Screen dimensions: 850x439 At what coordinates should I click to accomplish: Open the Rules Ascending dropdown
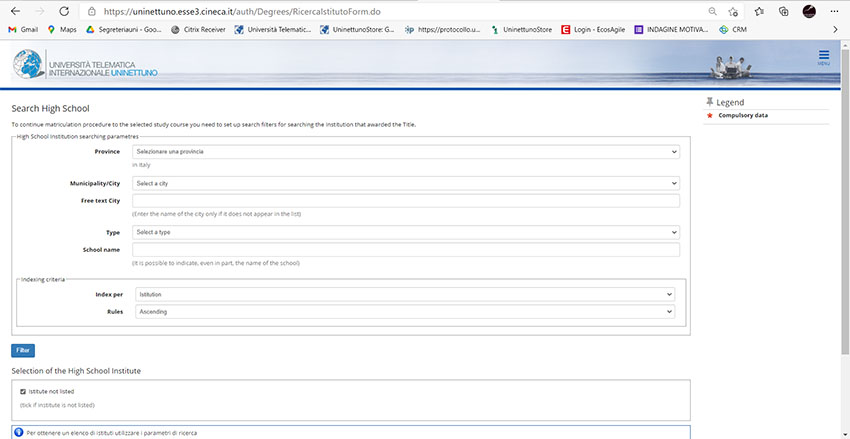405,312
